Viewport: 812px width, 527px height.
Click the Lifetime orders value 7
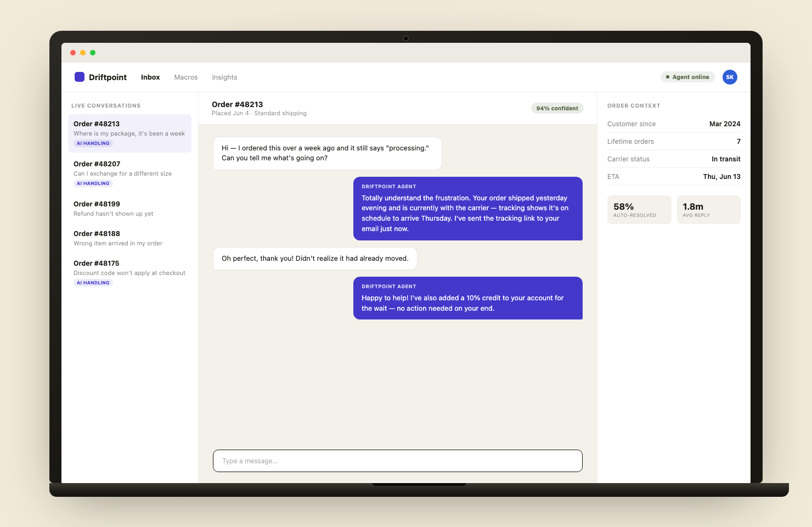click(738, 142)
